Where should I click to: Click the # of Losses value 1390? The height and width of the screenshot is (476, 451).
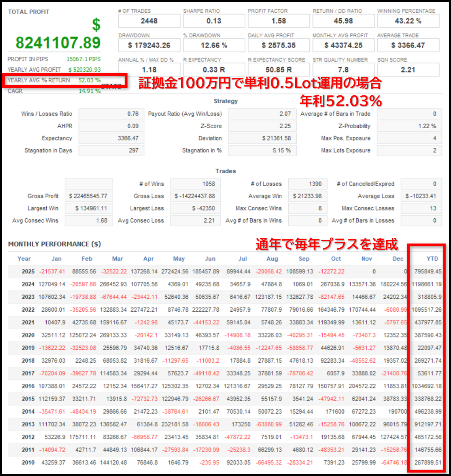click(308, 184)
